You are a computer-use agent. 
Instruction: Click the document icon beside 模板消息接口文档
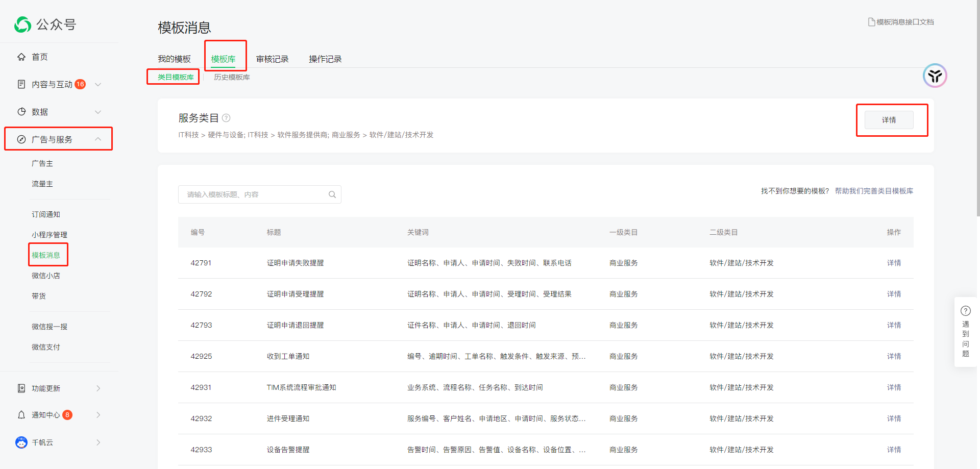[x=872, y=22]
